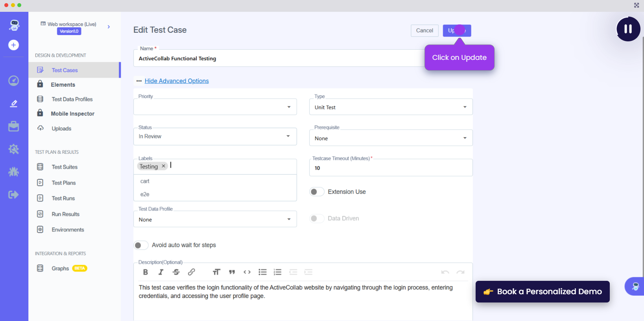Toggle Avoid auto wait for steps
This screenshot has height=321, width=644.
(141, 245)
